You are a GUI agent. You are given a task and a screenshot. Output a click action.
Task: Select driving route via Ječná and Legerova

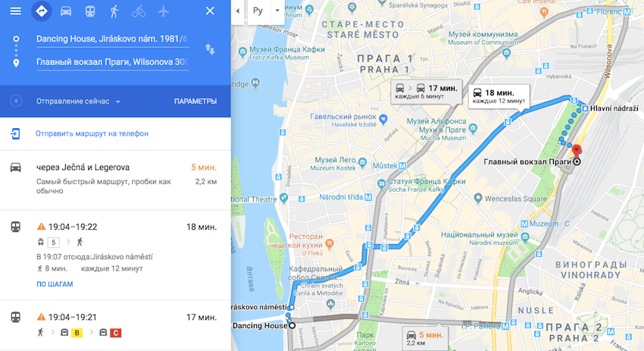(115, 179)
